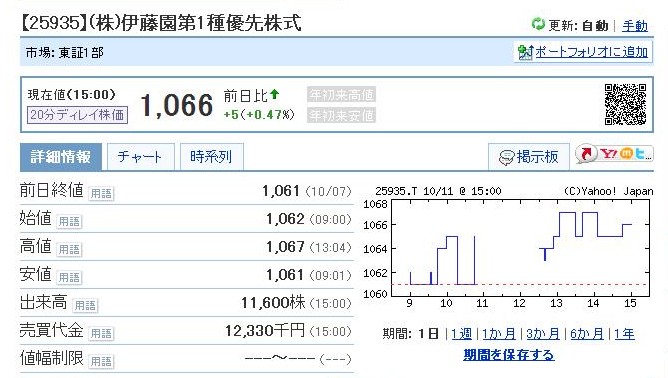Click 期間を保存する link
The width and height of the screenshot is (668, 378).
coord(509,355)
